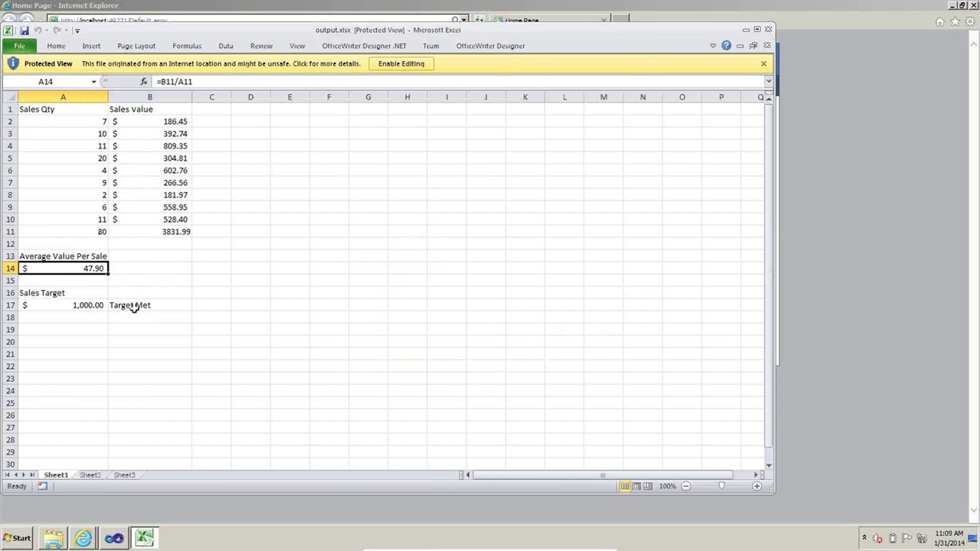
Task: Switch to Normal view icon
Action: 624,486
